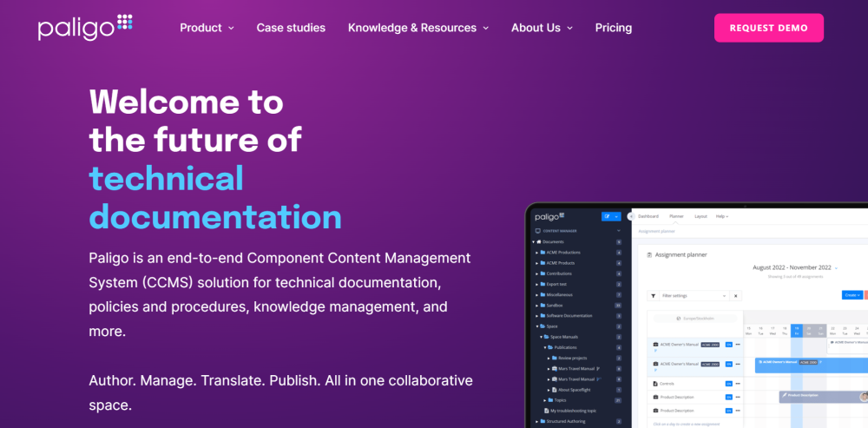Screen dimensions: 868x428
Task: Expand the Knowledge & Resources menu
Action: (418, 28)
